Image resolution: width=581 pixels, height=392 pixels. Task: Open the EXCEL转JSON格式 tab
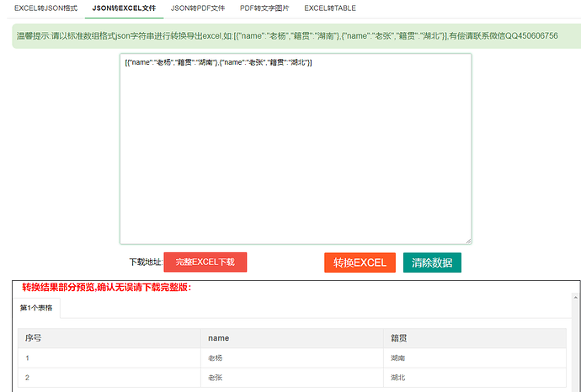click(46, 8)
